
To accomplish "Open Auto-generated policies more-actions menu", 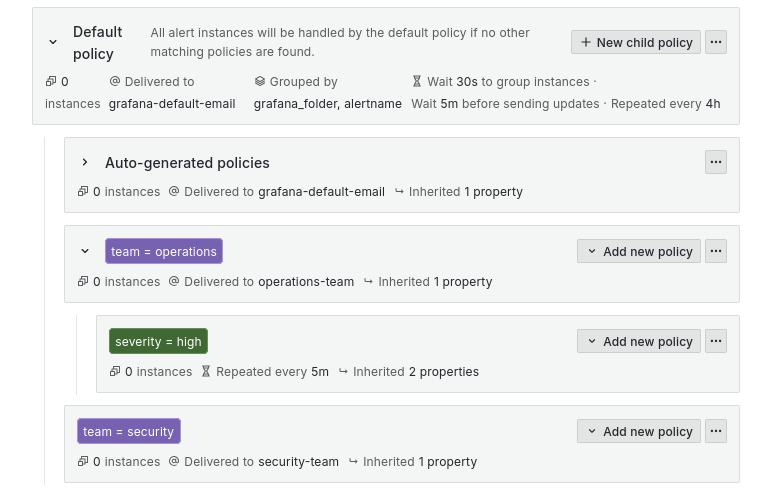I will [716, 162].
